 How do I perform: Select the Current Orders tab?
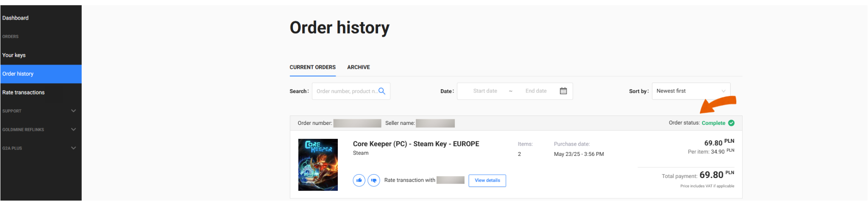coord(313,67)
